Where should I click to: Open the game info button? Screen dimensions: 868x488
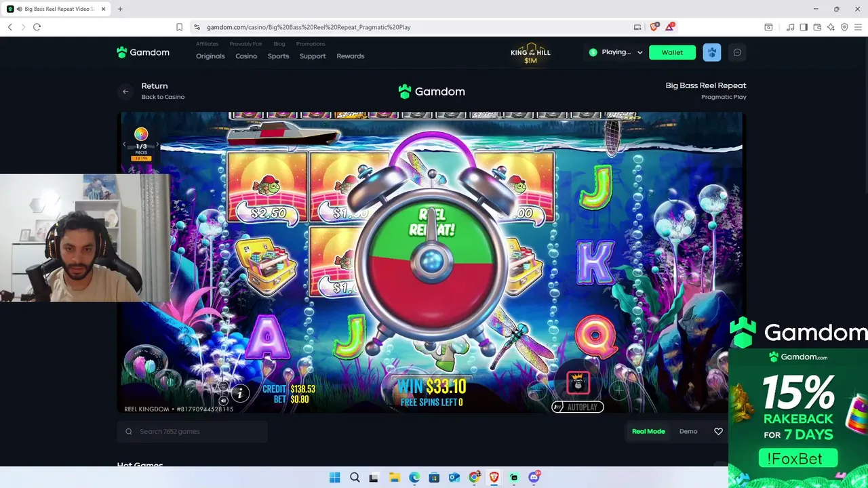(239, 393)
